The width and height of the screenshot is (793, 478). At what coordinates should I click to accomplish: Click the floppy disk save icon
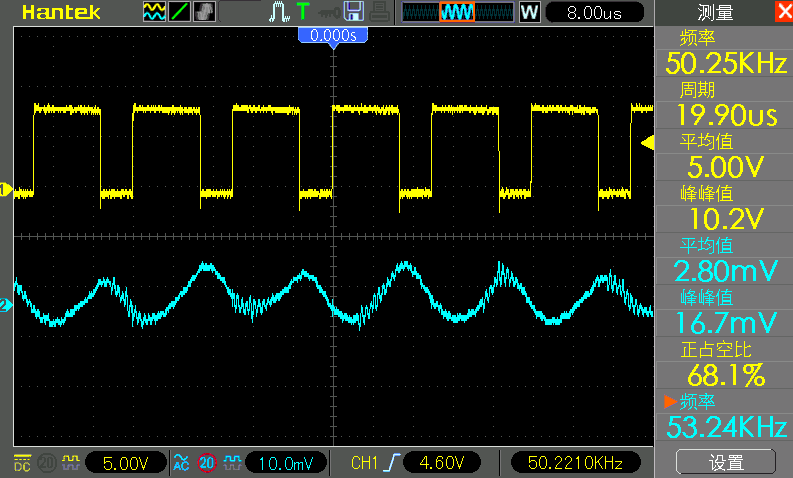(353, 12)
